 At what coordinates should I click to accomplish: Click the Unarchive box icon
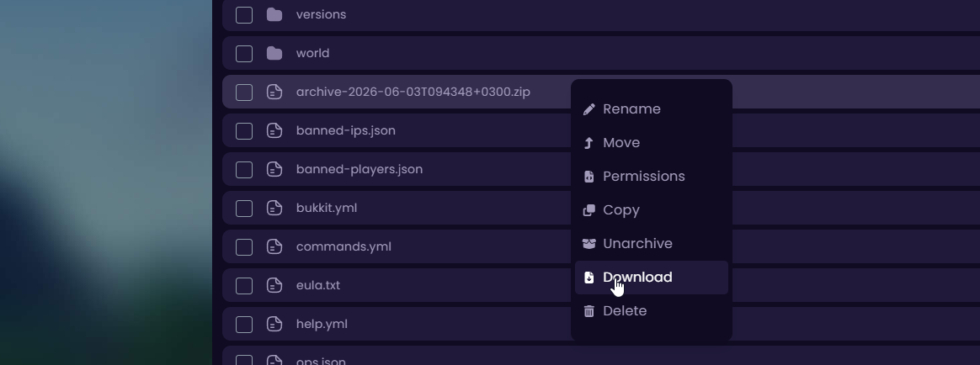coord(589,244)
